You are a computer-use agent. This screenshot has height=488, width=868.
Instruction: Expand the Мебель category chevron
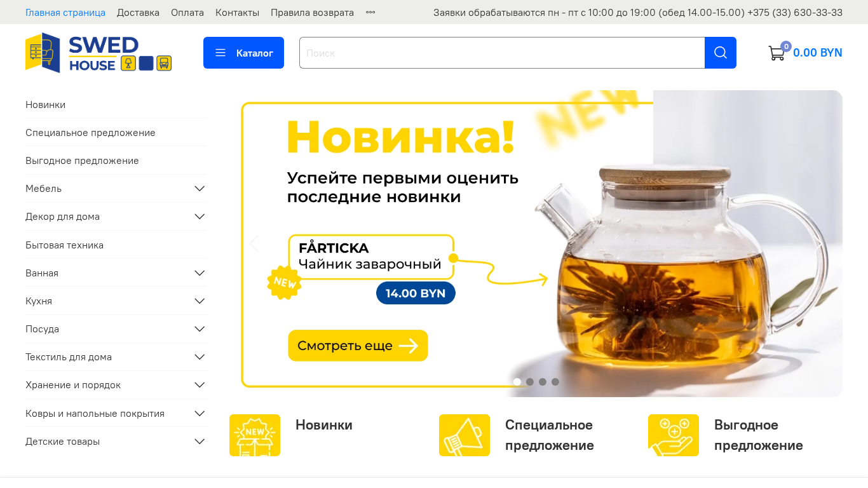click(x=200, y=189)
